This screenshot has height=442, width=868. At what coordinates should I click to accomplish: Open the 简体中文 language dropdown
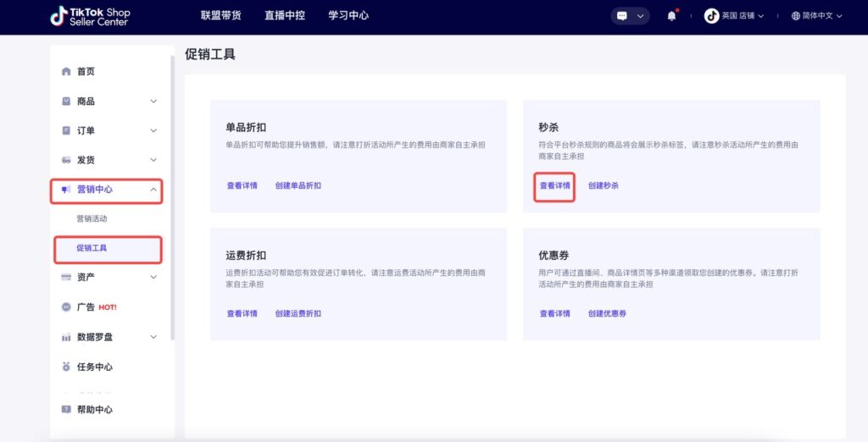(822, 16)
